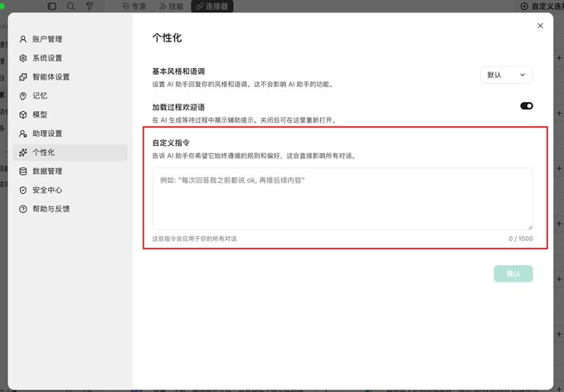
Task: Click chevron arrow in 默认 dropdown
Action: tap(523, 75)
